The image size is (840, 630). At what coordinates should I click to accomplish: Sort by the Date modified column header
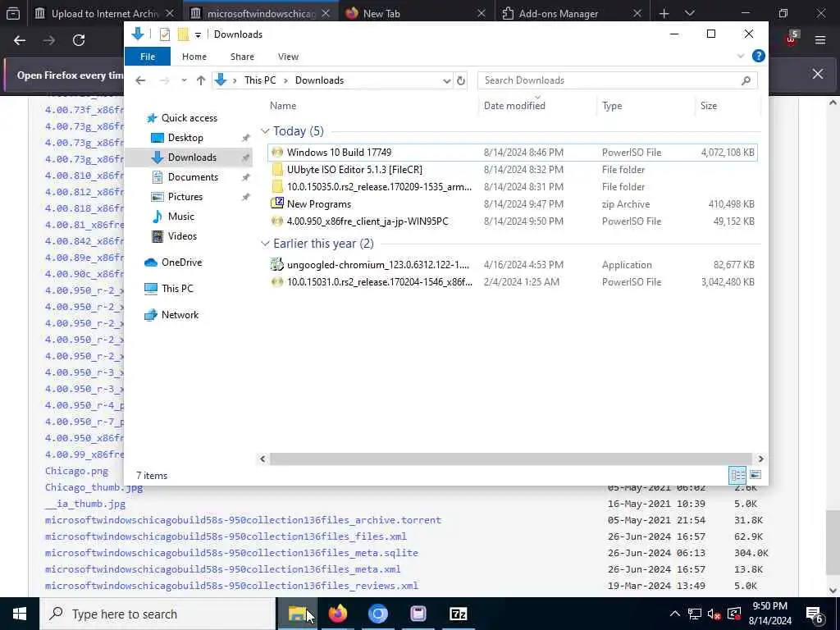(x=514, y=106)
